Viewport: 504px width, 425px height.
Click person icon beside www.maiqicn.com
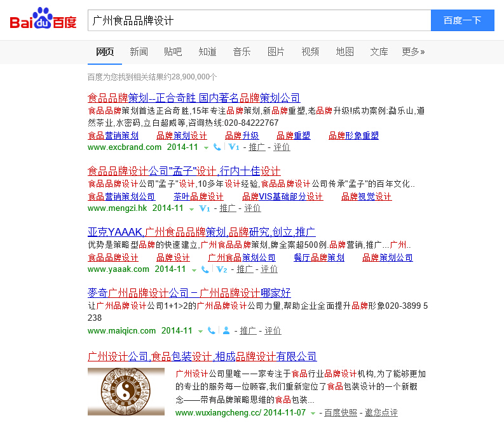pos(226,331)
